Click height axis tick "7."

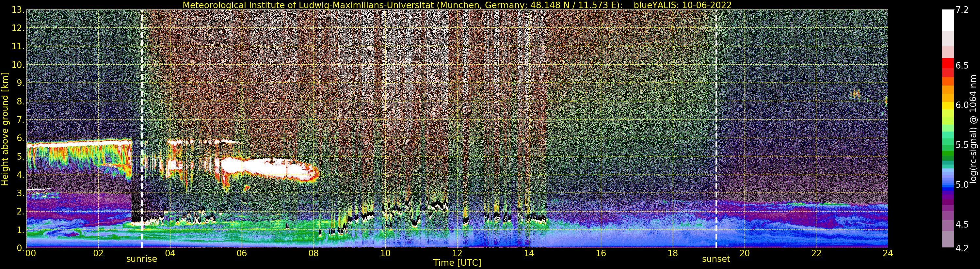pos(21,120)
